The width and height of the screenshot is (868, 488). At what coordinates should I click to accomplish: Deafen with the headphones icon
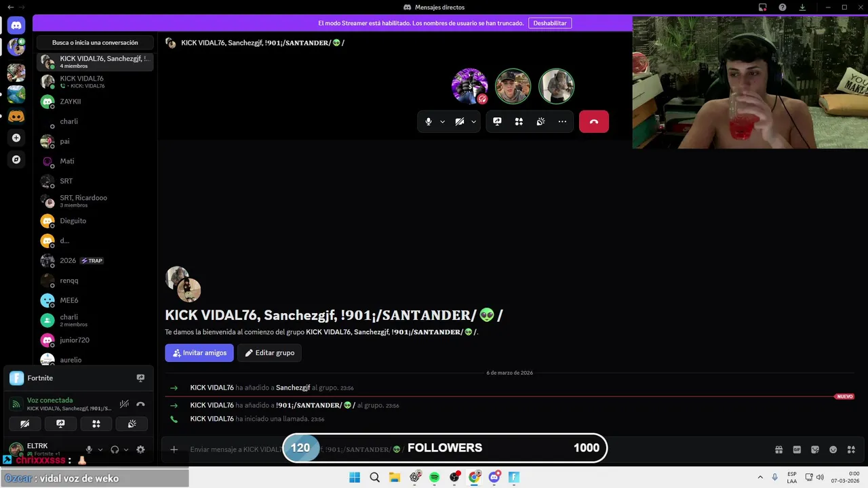115,449
